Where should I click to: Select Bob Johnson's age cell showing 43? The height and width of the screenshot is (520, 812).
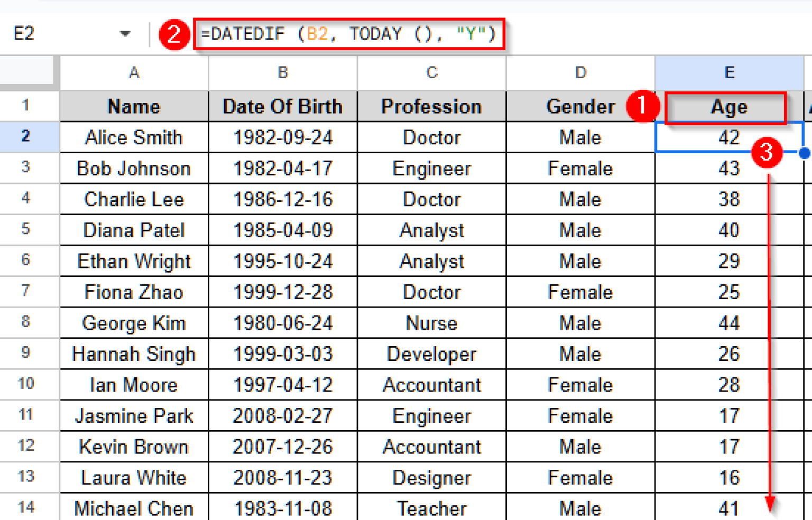point(729,168)
